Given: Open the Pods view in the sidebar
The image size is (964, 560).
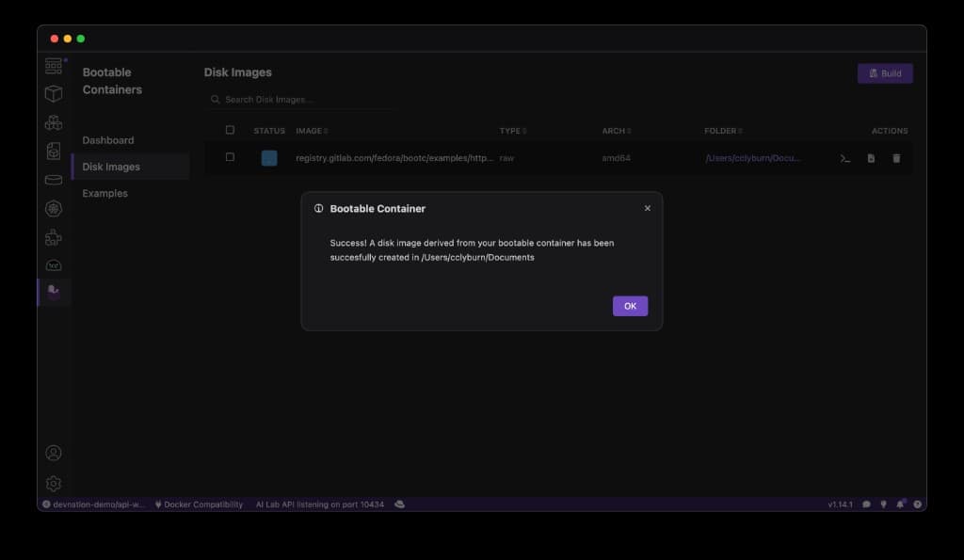Looking at the screenshot, I should click(54, 122).
